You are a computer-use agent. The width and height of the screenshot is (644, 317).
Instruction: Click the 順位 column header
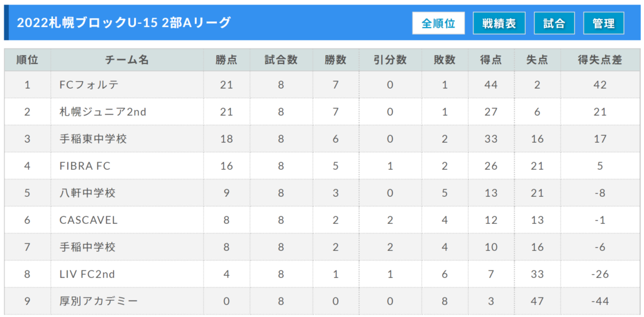(28, 60)
